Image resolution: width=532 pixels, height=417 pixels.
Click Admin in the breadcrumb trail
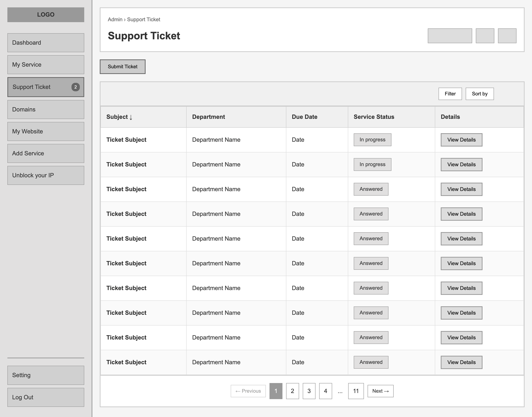point(115,19)
